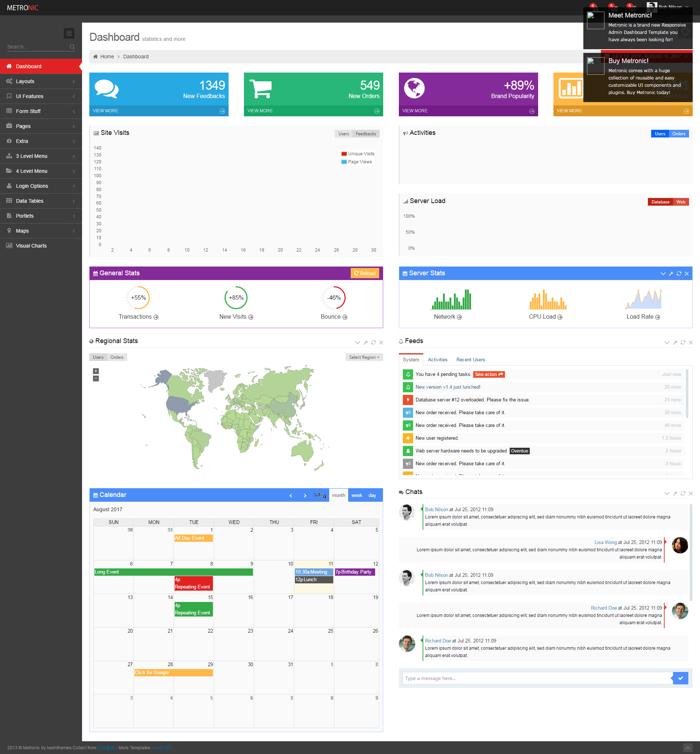Focus the chat message input field

point(537,678)
